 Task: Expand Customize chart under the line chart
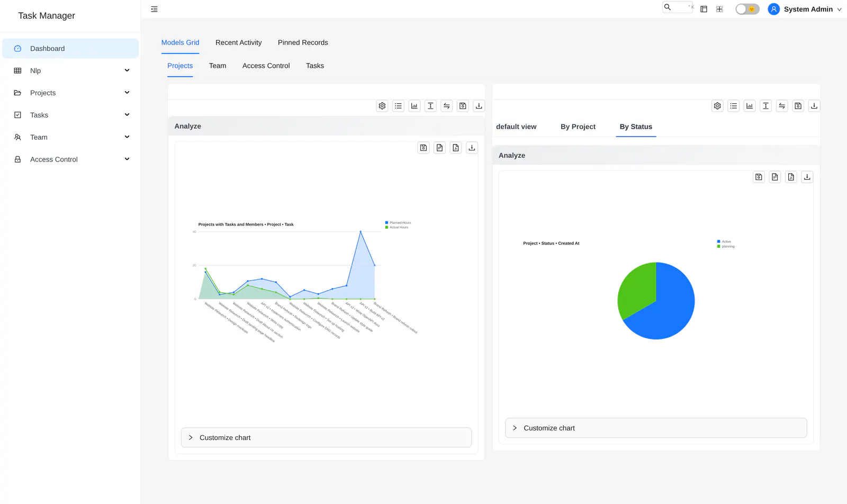point(326,438)
